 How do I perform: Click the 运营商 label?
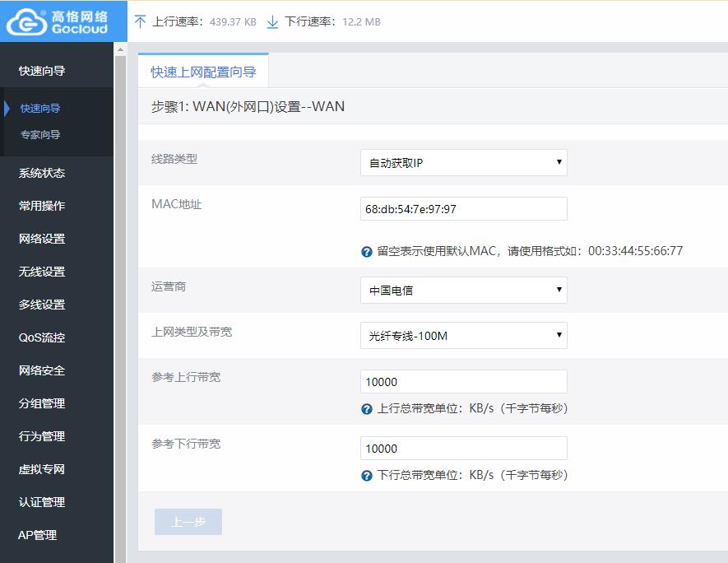(x=168, y=286)
